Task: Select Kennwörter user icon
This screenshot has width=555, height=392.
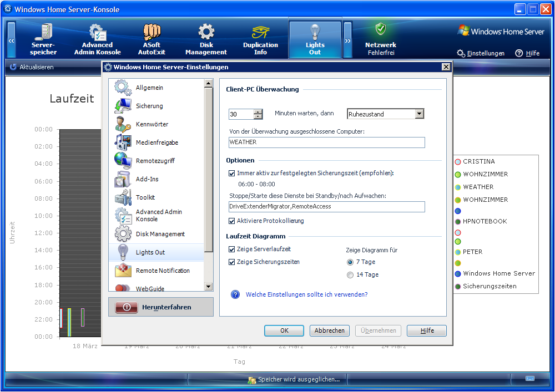Action: (123, 124)
